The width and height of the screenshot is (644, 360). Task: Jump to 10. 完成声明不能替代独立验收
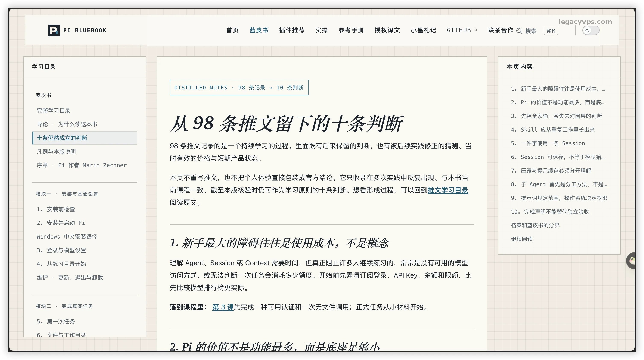tap(550, 212)
